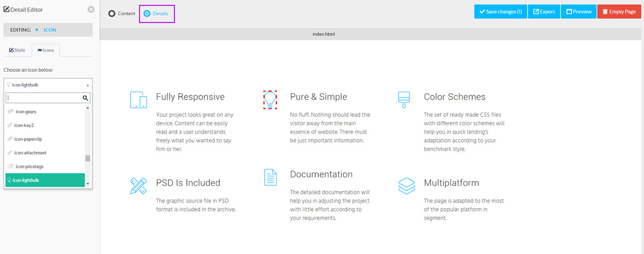The height and width of the screenshot is (254, 644).
Task: Click the paint brush Color Schemes icon
Action: coord(404,100)
